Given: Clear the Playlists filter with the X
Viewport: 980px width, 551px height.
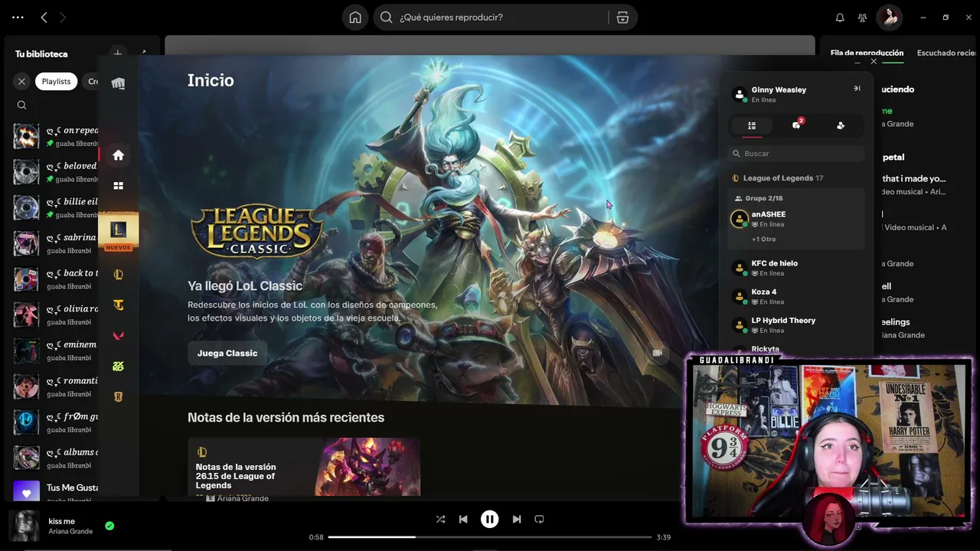Looking at the screenshot, I should tap(21, 81).
